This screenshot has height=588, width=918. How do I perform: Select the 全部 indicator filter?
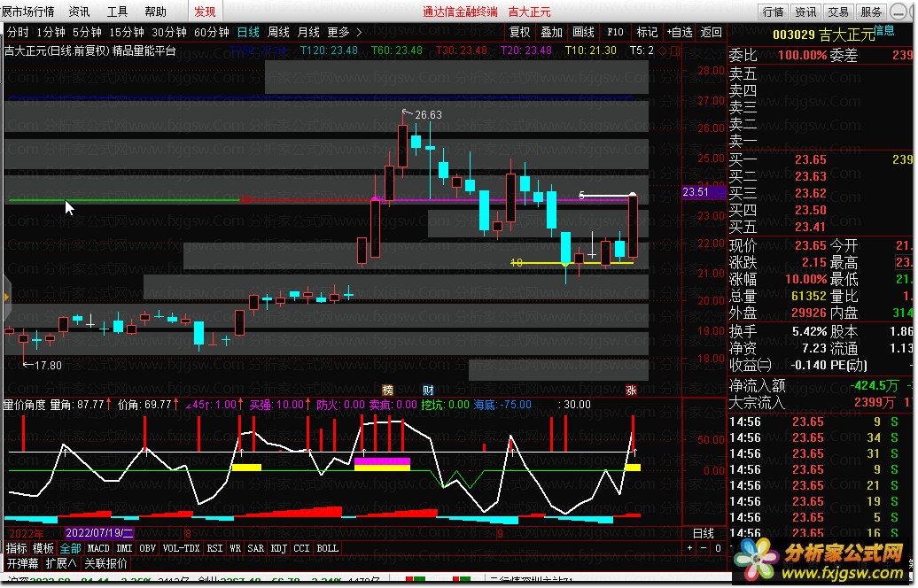tap(70, 548)
